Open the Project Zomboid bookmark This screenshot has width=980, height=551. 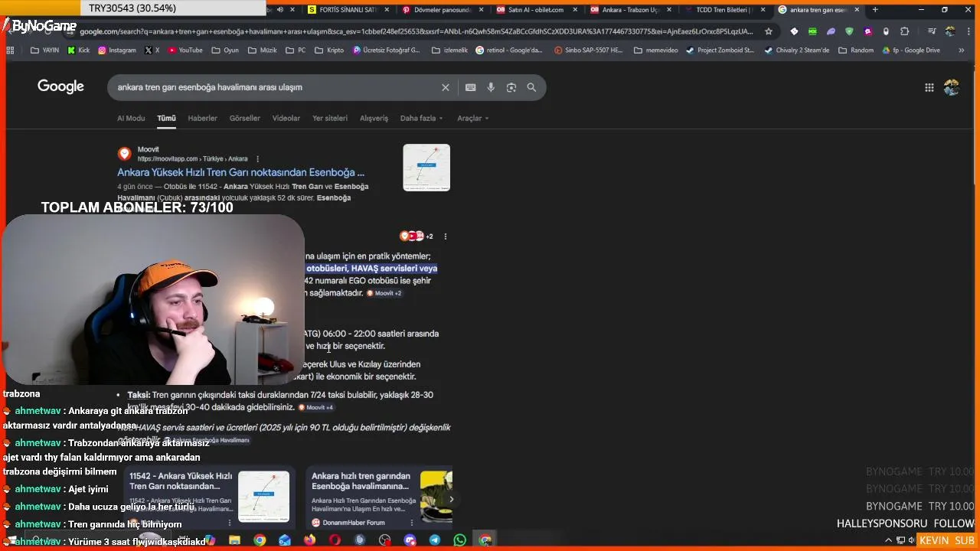pos(720,50)
